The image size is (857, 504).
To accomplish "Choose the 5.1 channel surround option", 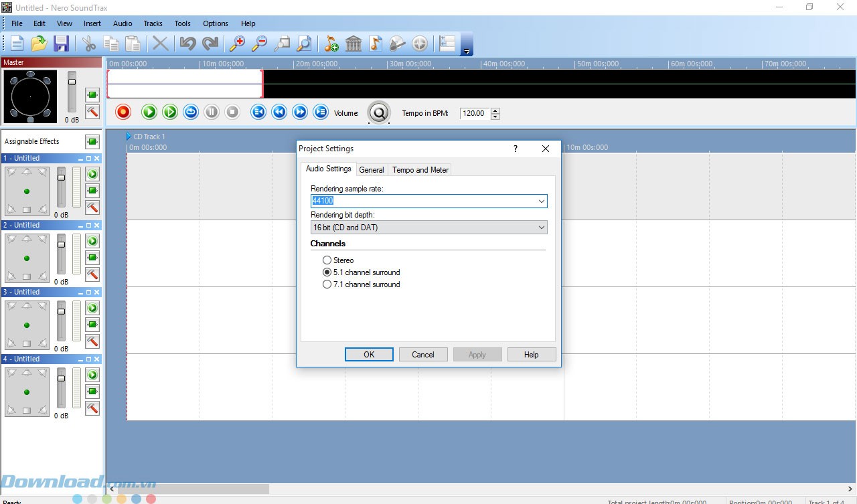I will (x=327, y=272).
